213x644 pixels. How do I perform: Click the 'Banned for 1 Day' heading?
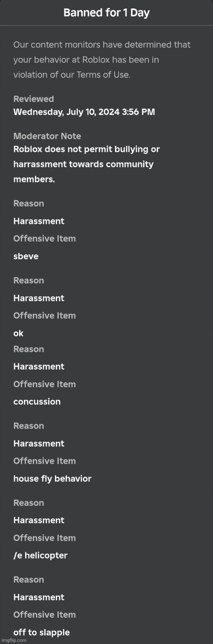coord(106,13)
